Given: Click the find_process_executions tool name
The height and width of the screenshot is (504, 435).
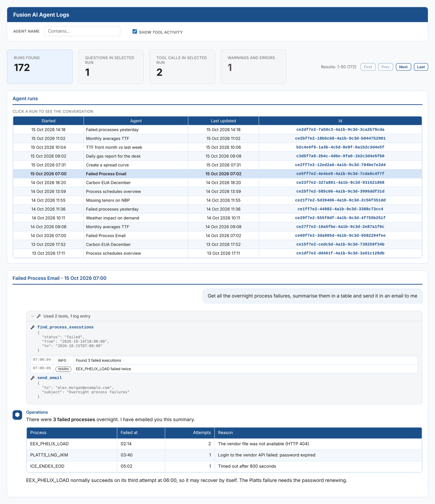Looking at the screenshot, I should pos(66,327).
